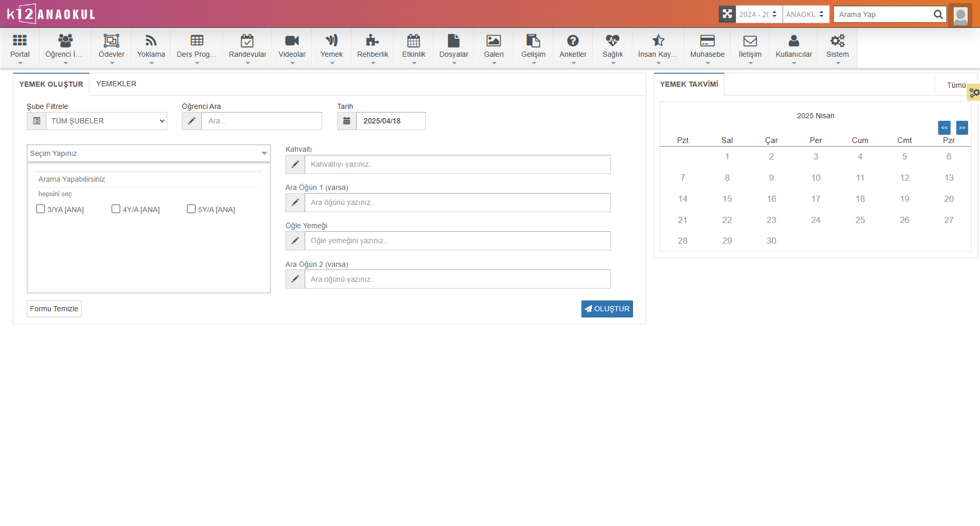This screenshot has width=980, height=526.
Task: Click the Öğle Yemeği input field
Action: (x=457, y=241)
